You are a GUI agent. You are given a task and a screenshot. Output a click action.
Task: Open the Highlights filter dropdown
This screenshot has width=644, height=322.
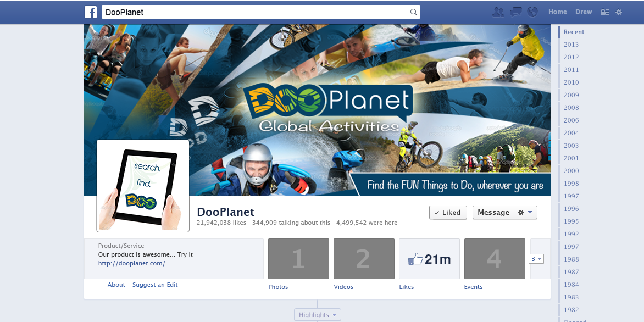click(318, 315)
